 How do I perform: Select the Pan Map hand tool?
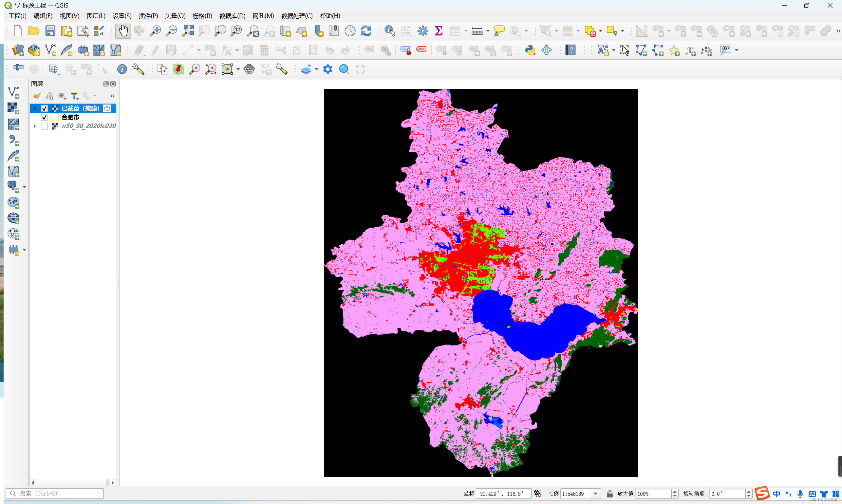[123, 31]
